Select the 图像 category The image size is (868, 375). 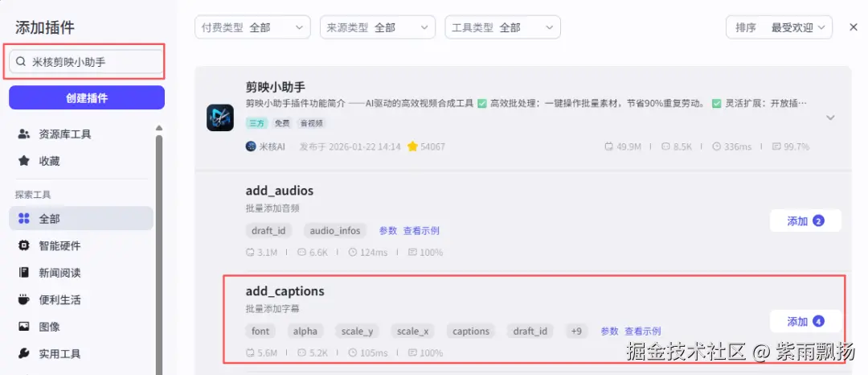pyautogui.click(x=81, y=327)
